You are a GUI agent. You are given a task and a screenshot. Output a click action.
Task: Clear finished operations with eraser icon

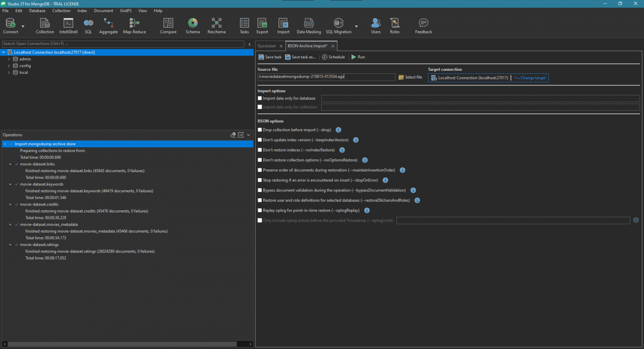(233, 135)
